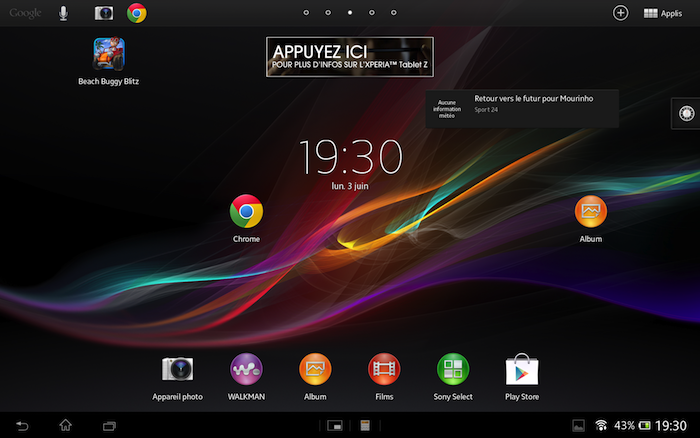Open the WALKMAN music app

click(x=246, y=370)
